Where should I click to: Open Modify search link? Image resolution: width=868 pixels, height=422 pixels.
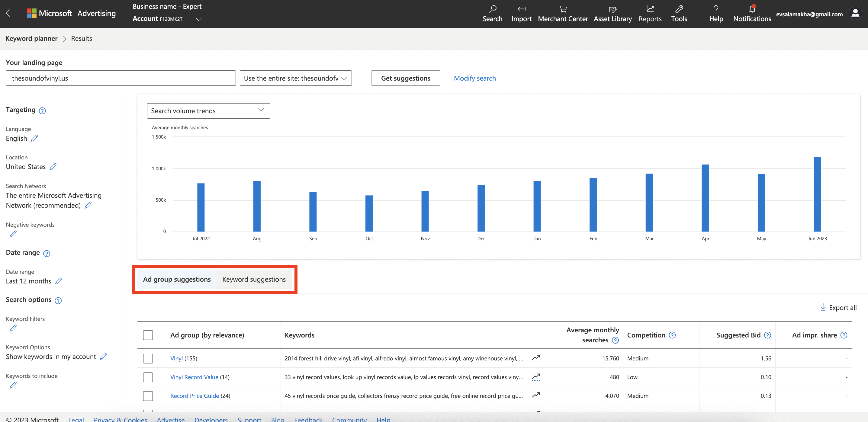[x=475, y=78]
